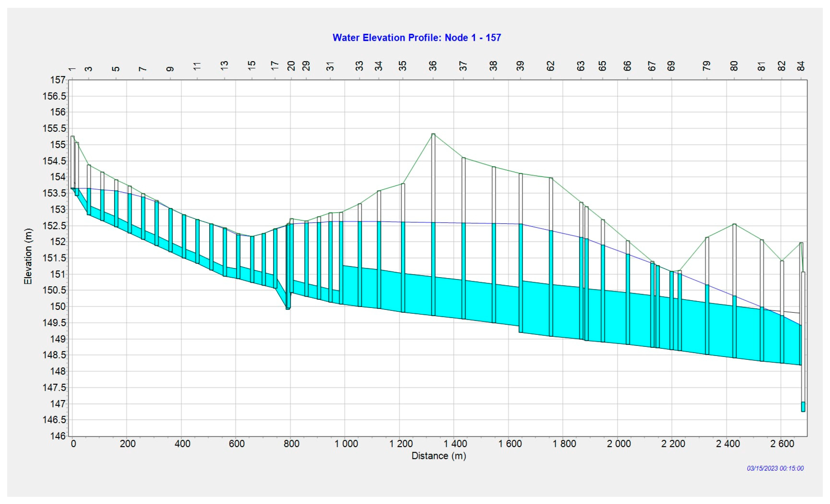Click the Elevation (m) vertical axis label
Screen dimensions: 830x504
pyautogui.click(x=28, y=256)
